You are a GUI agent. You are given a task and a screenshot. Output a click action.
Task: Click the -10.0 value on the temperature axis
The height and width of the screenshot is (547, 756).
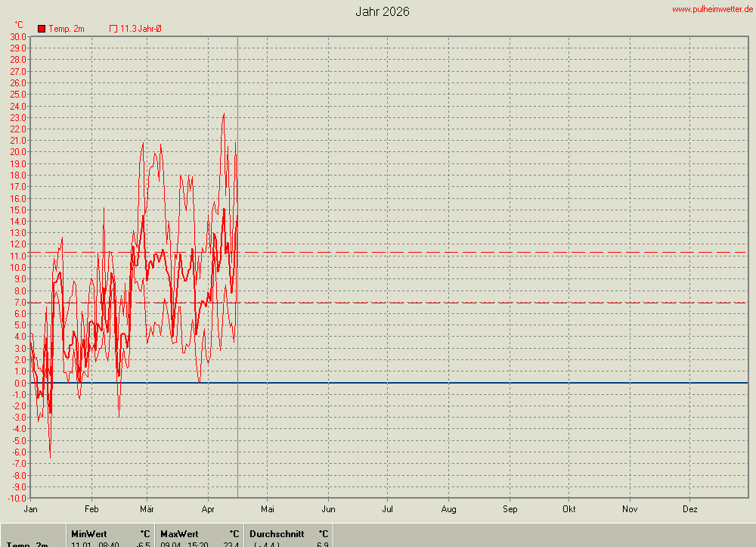[17, 498]
